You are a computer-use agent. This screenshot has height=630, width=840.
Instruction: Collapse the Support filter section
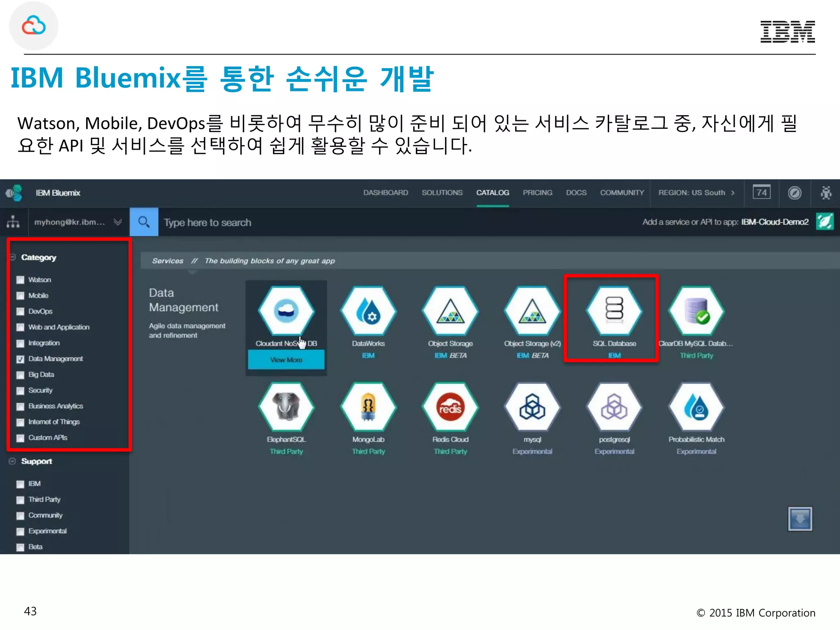pyautogui.click(x=13, y=461)
